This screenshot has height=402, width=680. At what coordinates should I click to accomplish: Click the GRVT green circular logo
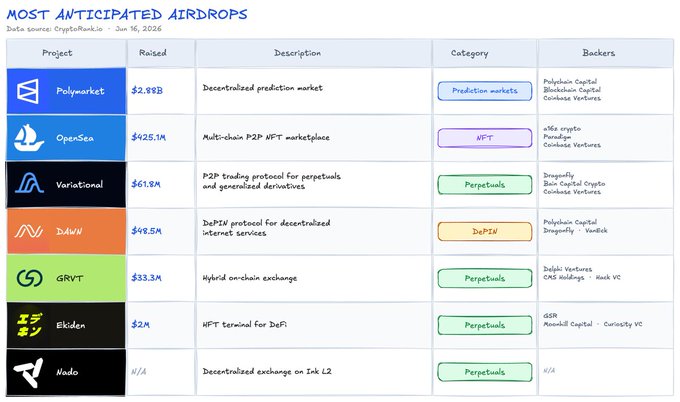[29, 278]
